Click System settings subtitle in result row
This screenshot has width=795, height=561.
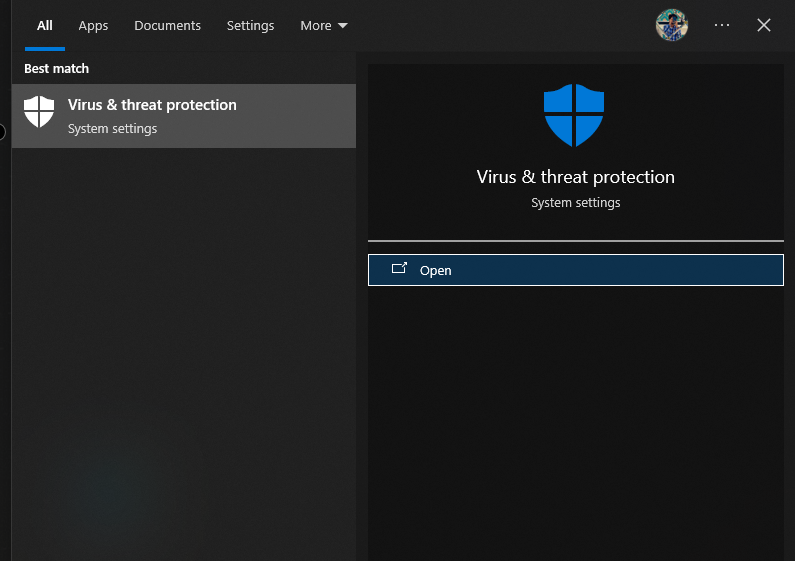pos(113,129)
